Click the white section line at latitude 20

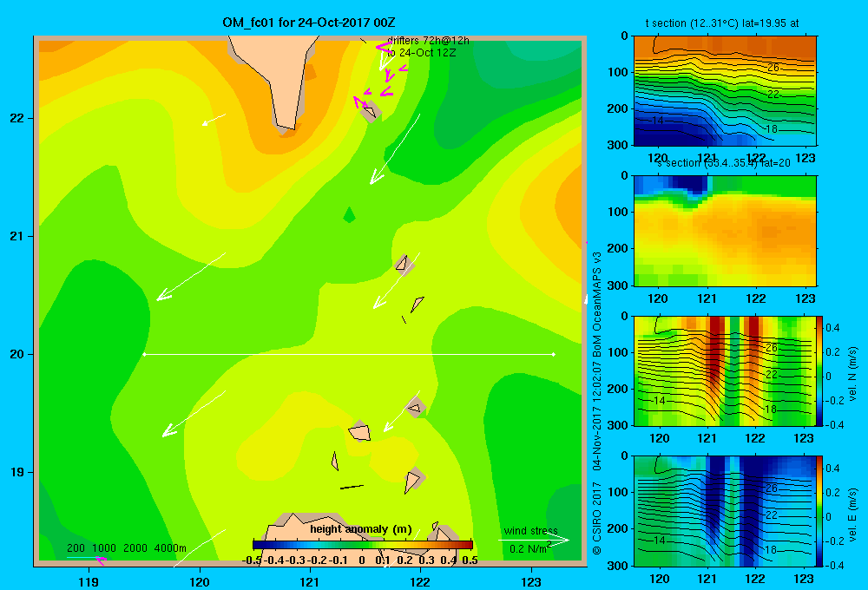pos(349,354)
